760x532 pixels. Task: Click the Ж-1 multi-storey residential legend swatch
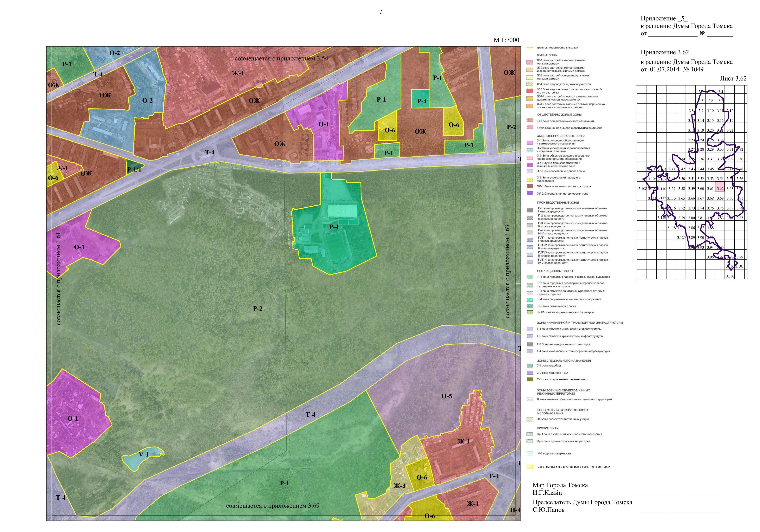pos(530,62)
